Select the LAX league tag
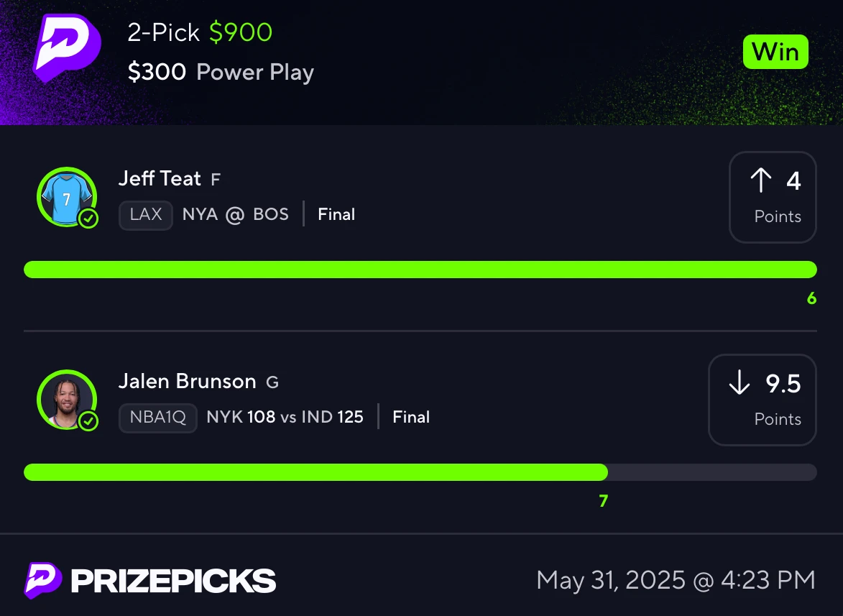This screenshot has width=843, height=616. tap(146, 215)
